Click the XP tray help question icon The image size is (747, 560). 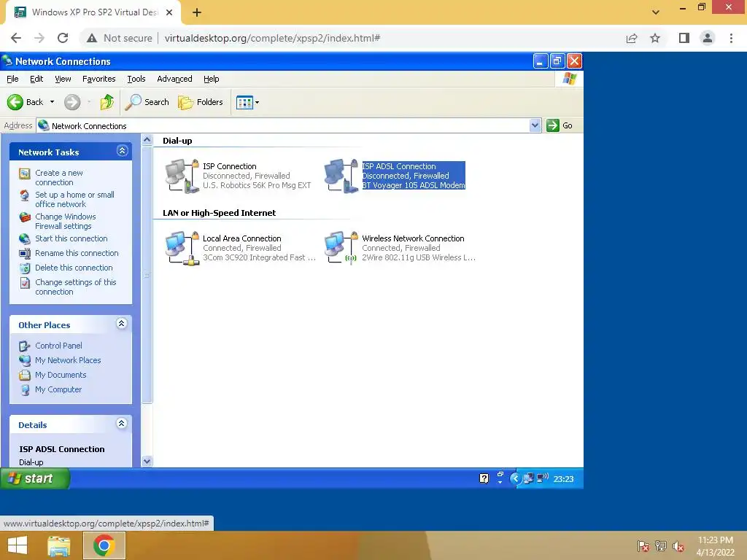point(484,478)
